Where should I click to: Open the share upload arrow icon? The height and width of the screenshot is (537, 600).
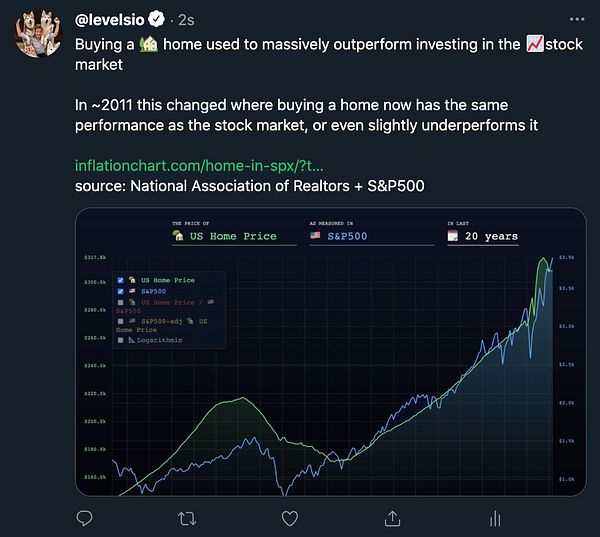pos(392,519)
